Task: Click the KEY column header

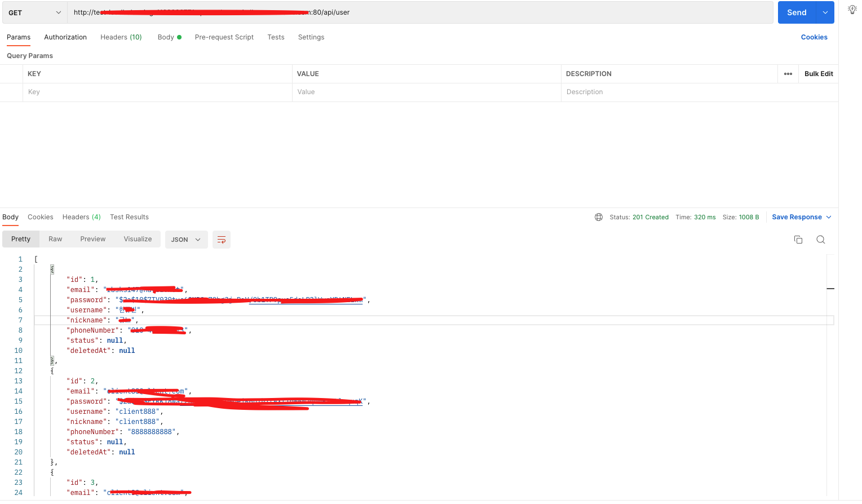Action: [34, 74]
